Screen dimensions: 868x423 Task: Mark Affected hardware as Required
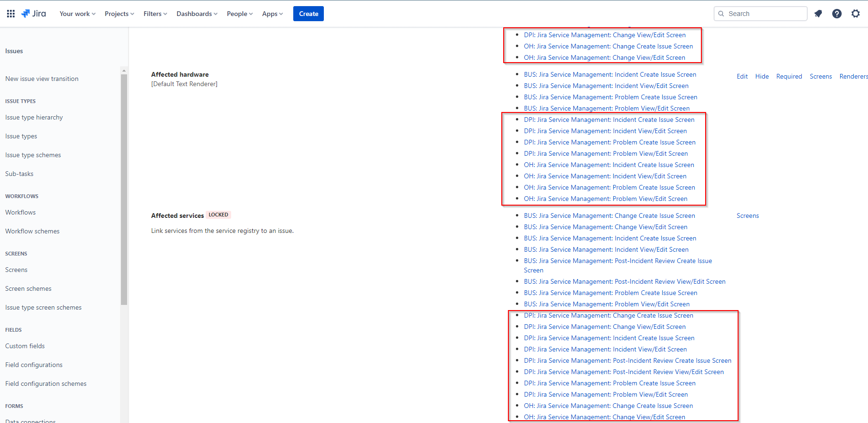tap(789, 76)
